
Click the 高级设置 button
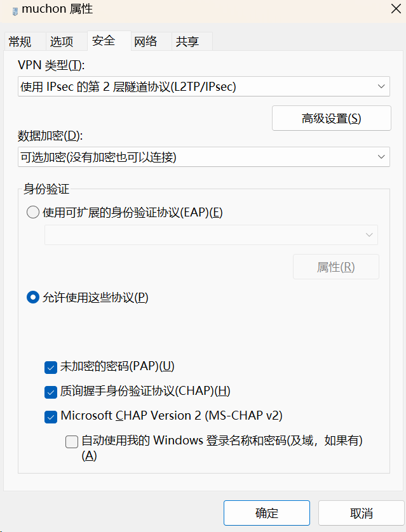[x=331, y=118]
